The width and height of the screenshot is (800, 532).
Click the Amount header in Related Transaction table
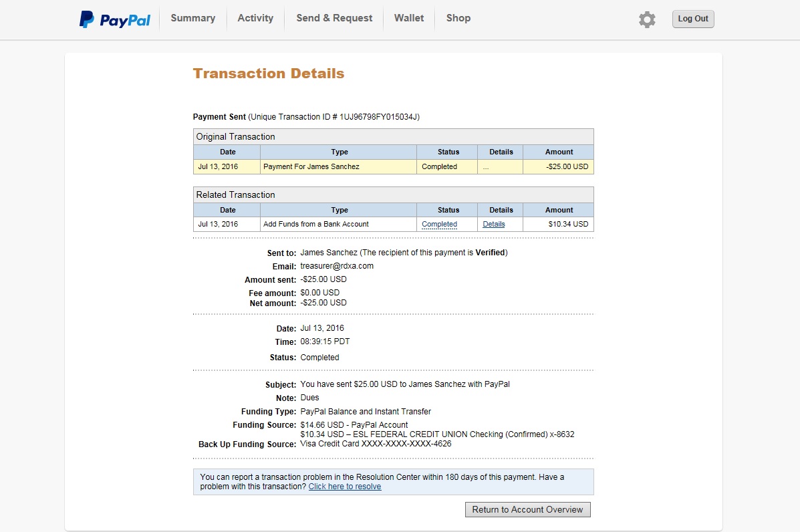point(559,210)
